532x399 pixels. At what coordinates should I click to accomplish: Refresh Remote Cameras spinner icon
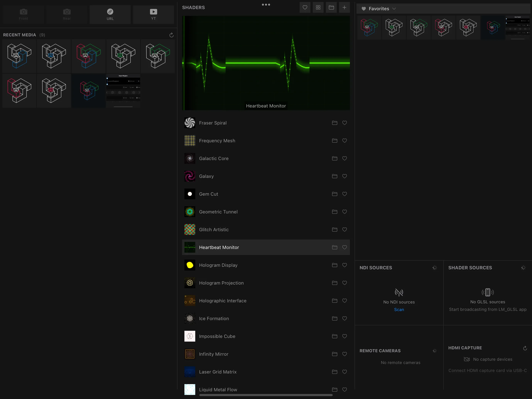tap(435, 351)
